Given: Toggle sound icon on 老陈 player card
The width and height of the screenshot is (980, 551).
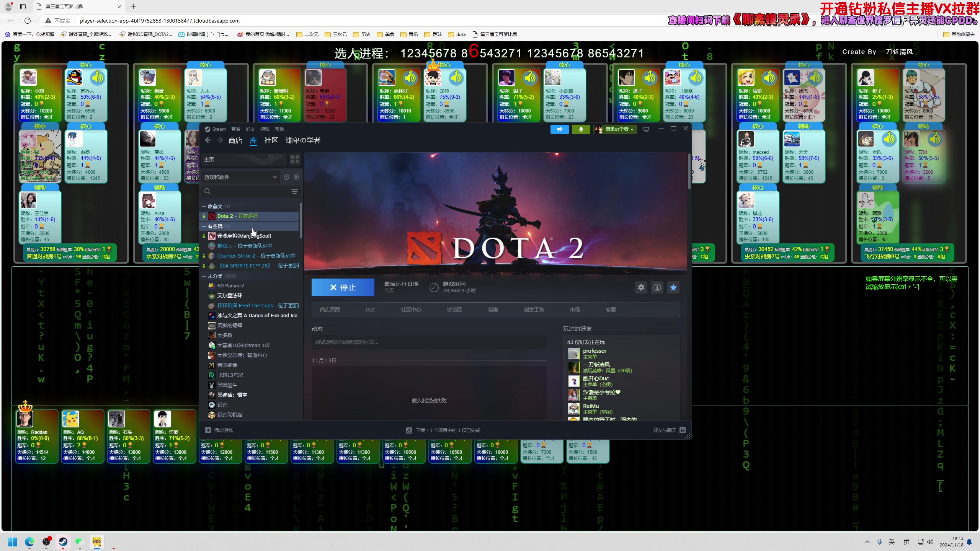Looking at the screenshot, I should pos(889,139).
